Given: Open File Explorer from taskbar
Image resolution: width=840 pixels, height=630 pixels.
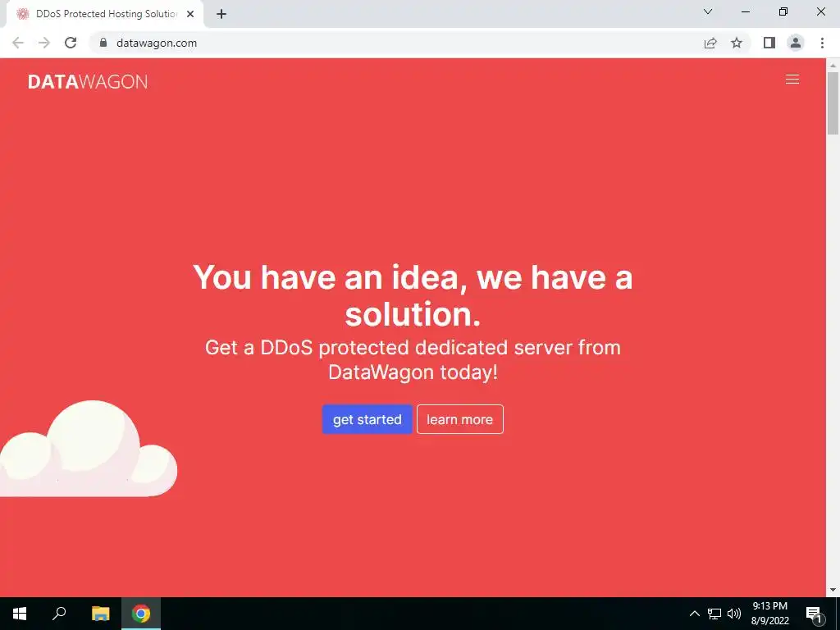Looking at the screenshot, I should coord(100,614).
